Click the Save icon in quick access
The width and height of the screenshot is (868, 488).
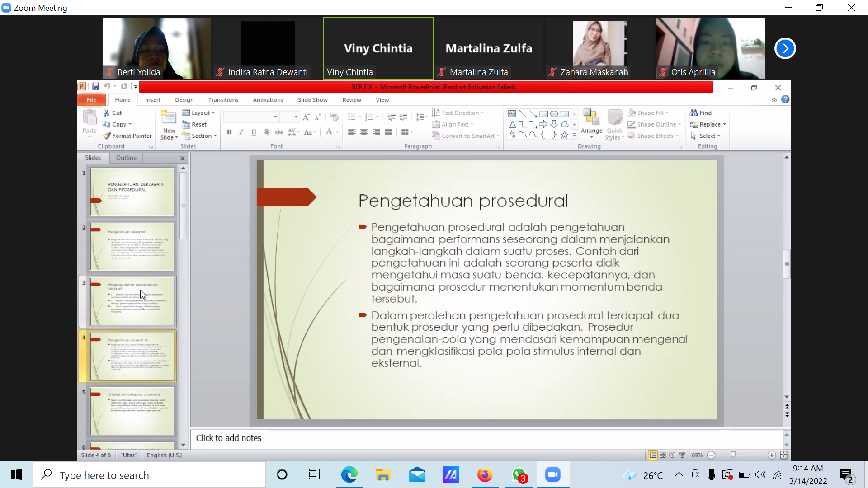point(95,86)
